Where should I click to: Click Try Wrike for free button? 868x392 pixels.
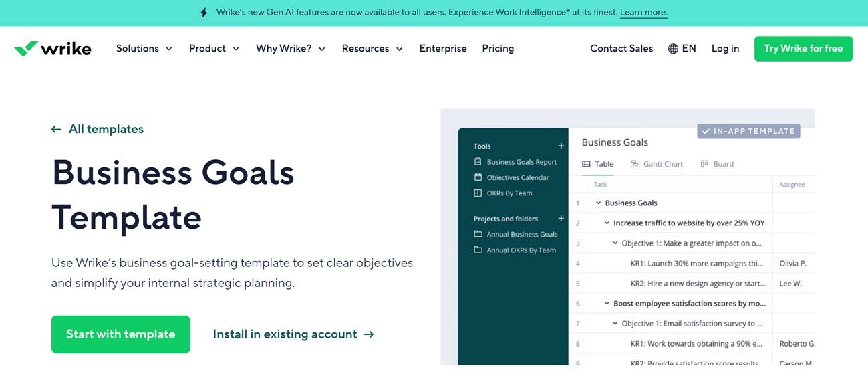(x=803, y=49)
